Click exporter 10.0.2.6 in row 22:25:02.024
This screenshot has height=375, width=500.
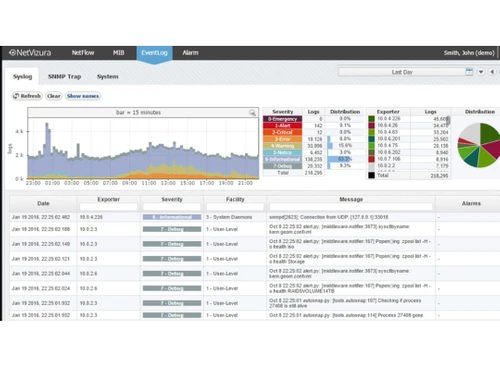point(88,288)
